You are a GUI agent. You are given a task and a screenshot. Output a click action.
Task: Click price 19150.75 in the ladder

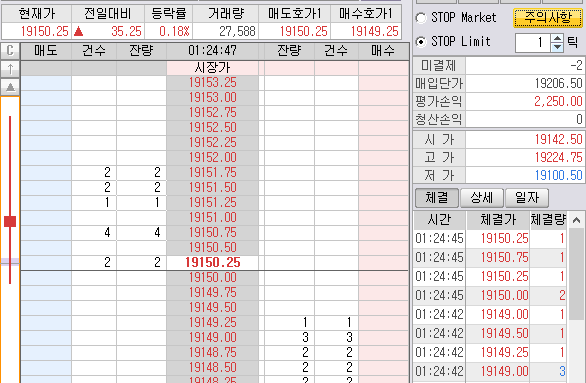pos(212,232)
